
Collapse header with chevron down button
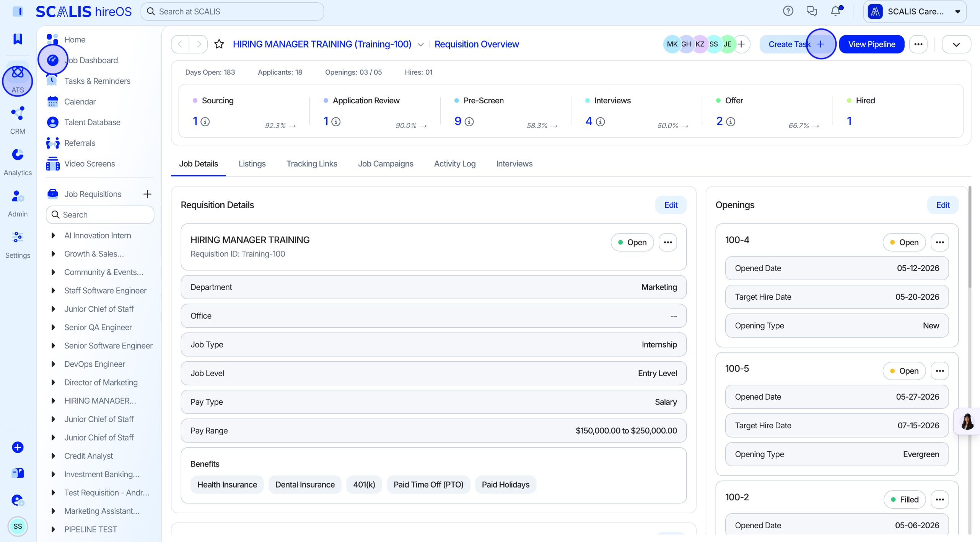click(x=956, y=44)
